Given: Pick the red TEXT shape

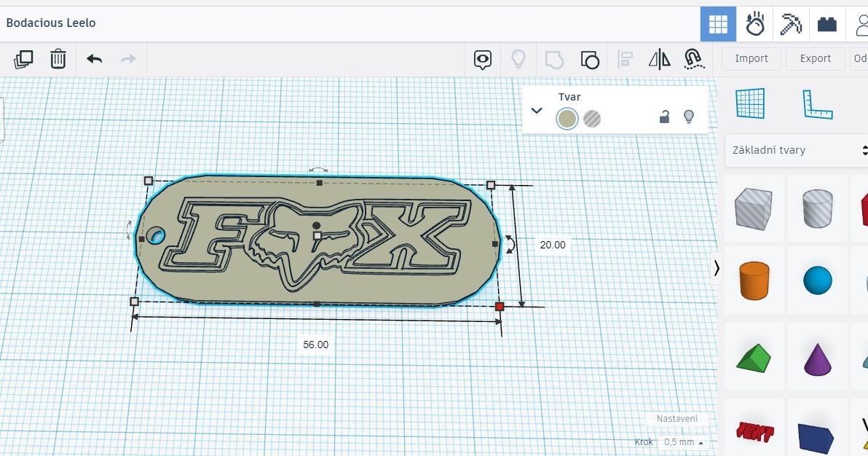Looking at the screenshot, I should [755, 431].
